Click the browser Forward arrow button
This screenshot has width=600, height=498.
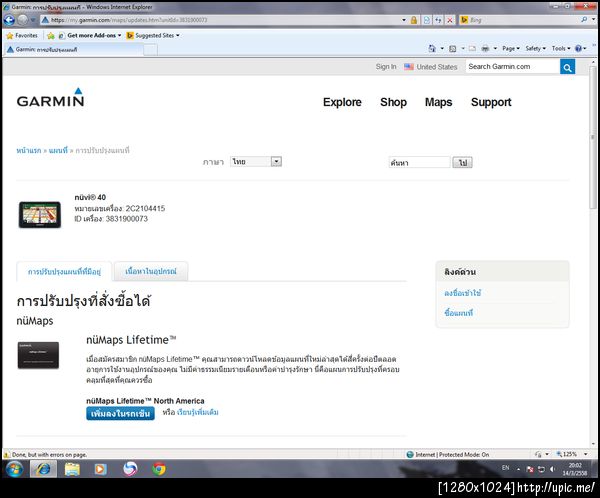(23, 20)
